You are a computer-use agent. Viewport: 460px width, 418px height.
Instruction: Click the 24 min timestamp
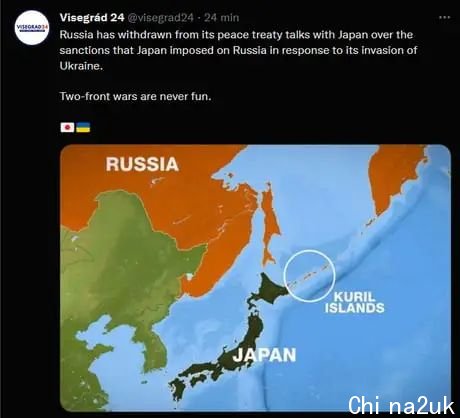click(222, 17)
